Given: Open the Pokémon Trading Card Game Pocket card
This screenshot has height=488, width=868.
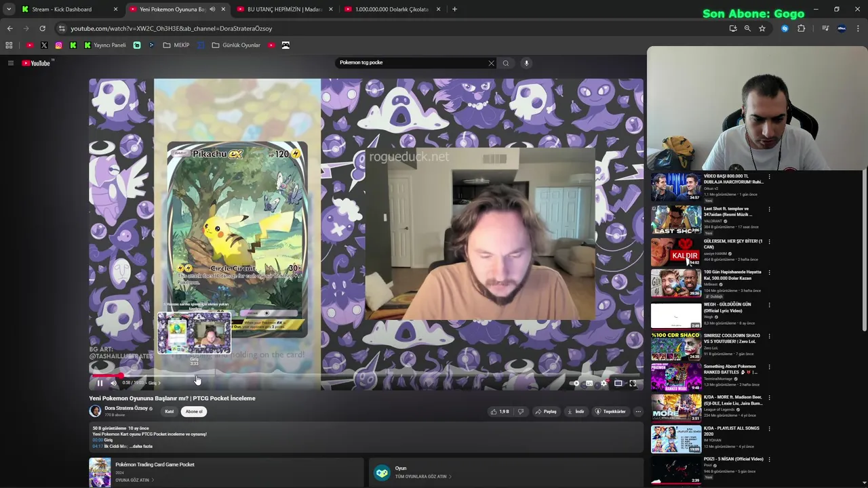Looking at the screenshot, I should [226, 472].
